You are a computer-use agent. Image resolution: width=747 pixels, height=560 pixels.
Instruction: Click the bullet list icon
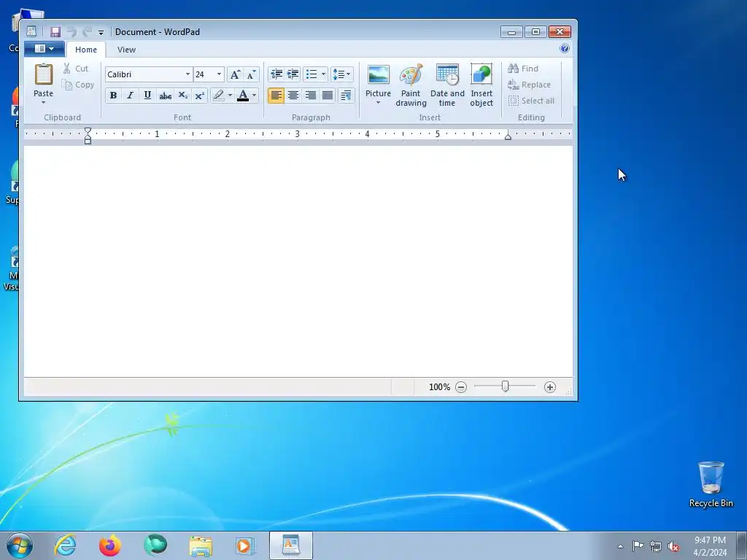click(x=311, y=74)
